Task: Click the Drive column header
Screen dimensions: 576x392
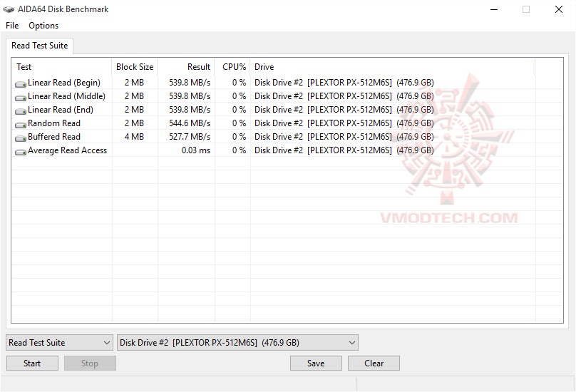Action: click(393, 67)
